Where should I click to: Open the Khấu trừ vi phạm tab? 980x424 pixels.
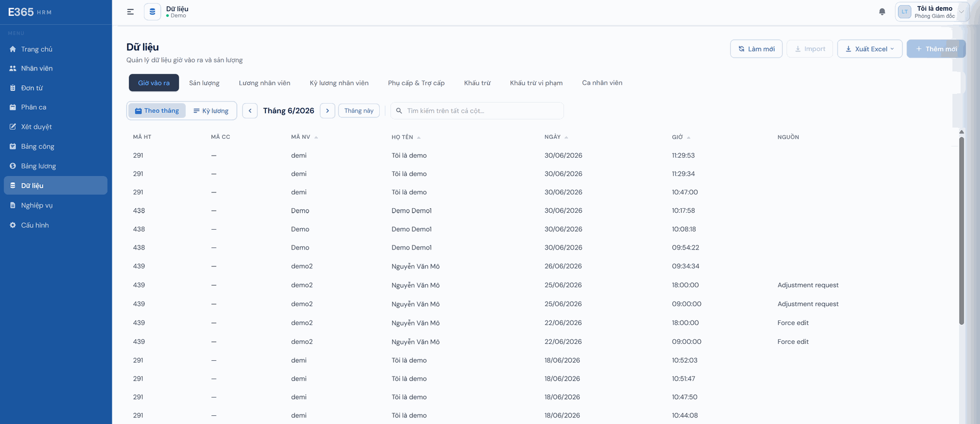[536, 83]
